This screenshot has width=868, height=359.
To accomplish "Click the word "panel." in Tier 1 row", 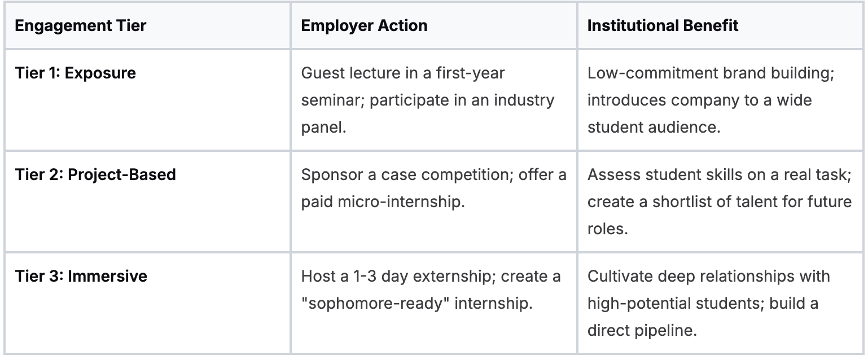I will [x=323, y=127].
